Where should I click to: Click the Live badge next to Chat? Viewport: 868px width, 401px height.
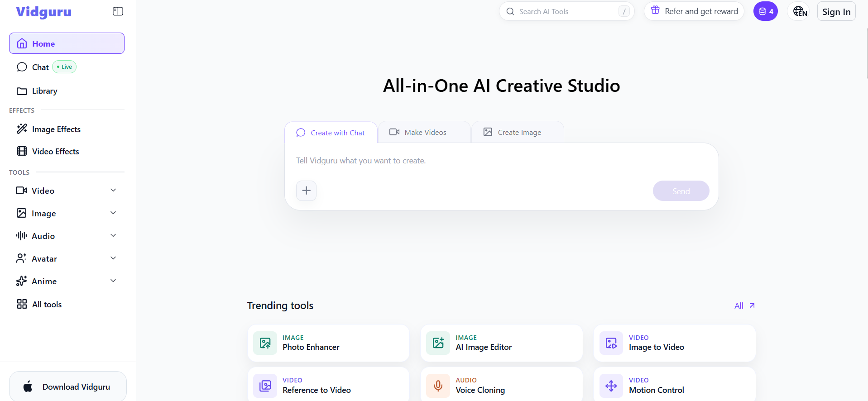tap(64, 67)
